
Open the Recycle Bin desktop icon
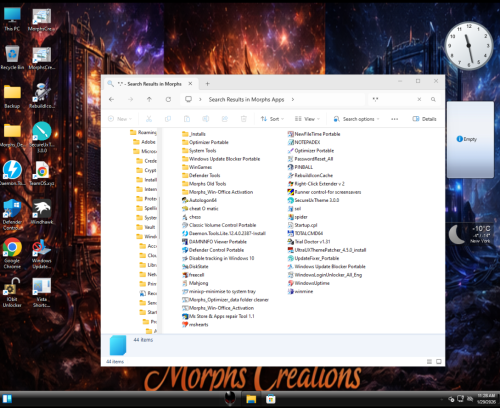click(12, 57)
